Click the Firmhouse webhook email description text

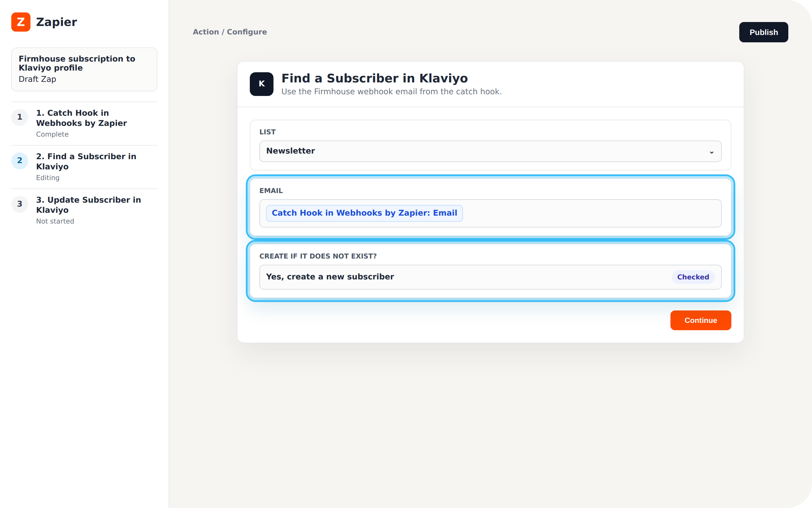(391, 92)
